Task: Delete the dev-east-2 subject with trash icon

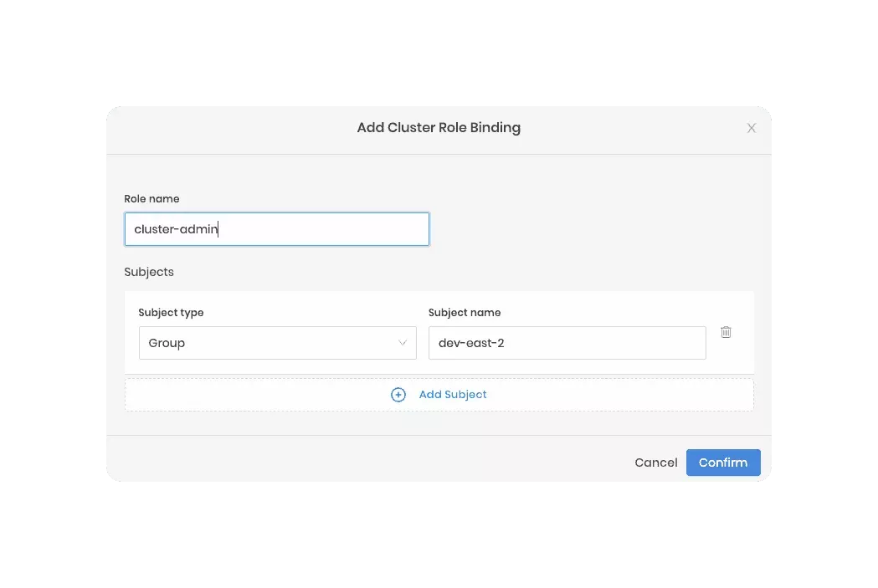Action: (x=726, y=332)
